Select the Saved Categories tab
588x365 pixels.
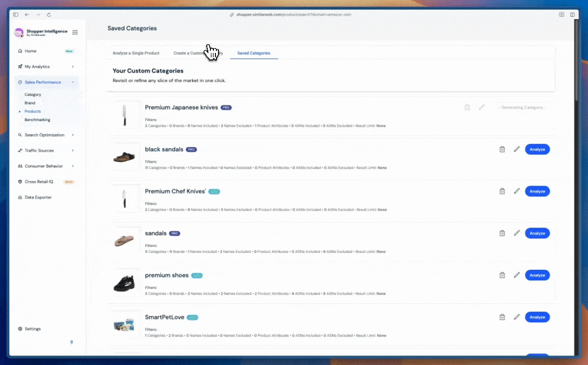(253, 53)
